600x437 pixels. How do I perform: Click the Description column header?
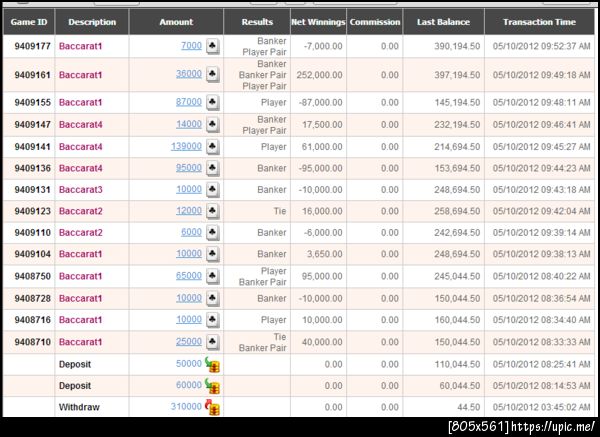click(92, 22)
